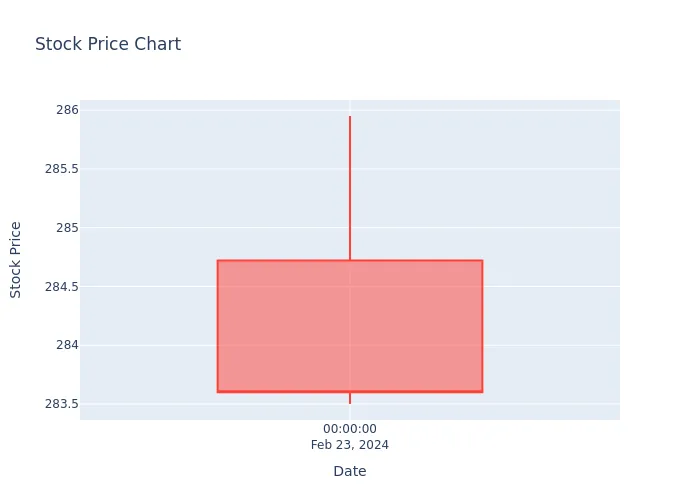Click the upper wick of the candlestick

(350, 188)
